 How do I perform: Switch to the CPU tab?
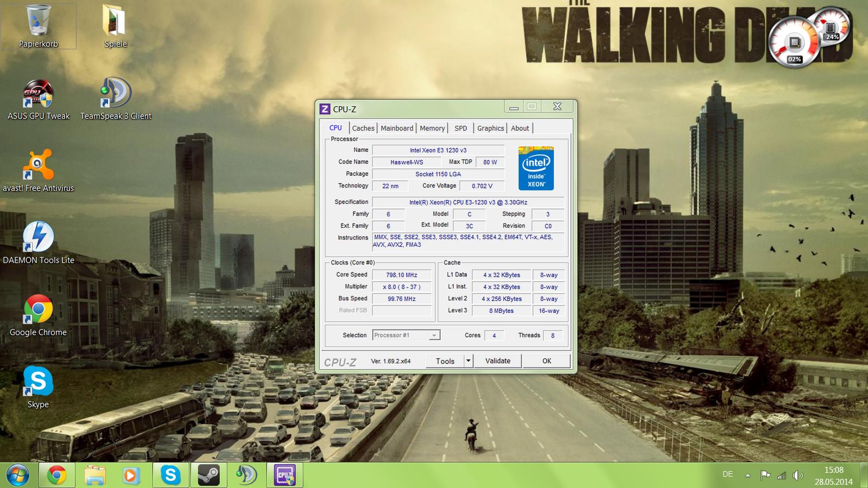pyautogui.click(x=335, y=128)
